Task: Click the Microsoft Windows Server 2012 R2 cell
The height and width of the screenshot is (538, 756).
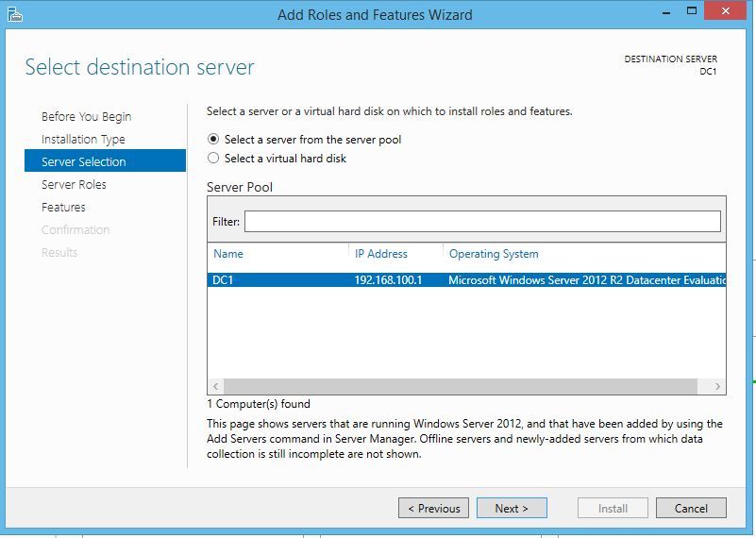Action: [587, 280]
